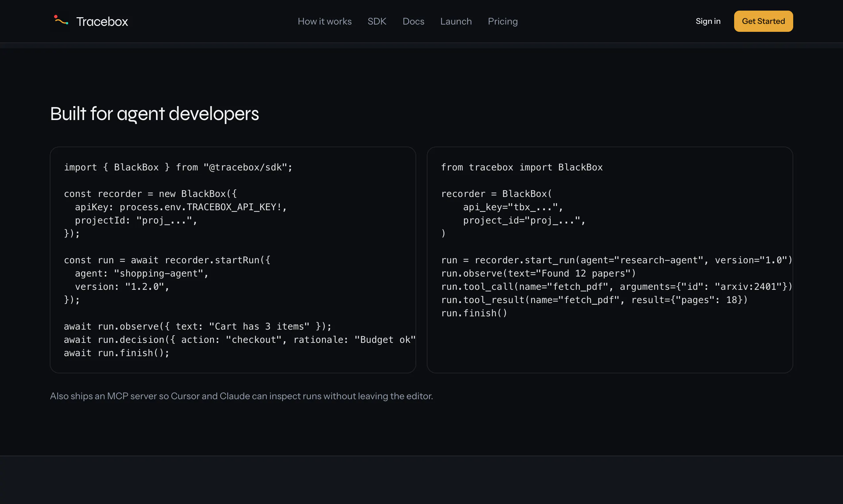Go to the SDK nav link
Screen dimensions: 843x504
tap(377, 22)
